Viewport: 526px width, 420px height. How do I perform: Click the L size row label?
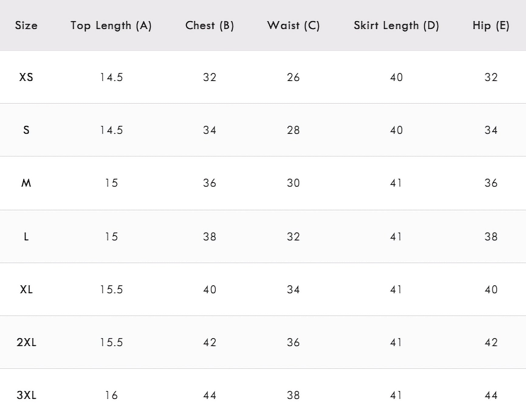[x=26, y=237]
